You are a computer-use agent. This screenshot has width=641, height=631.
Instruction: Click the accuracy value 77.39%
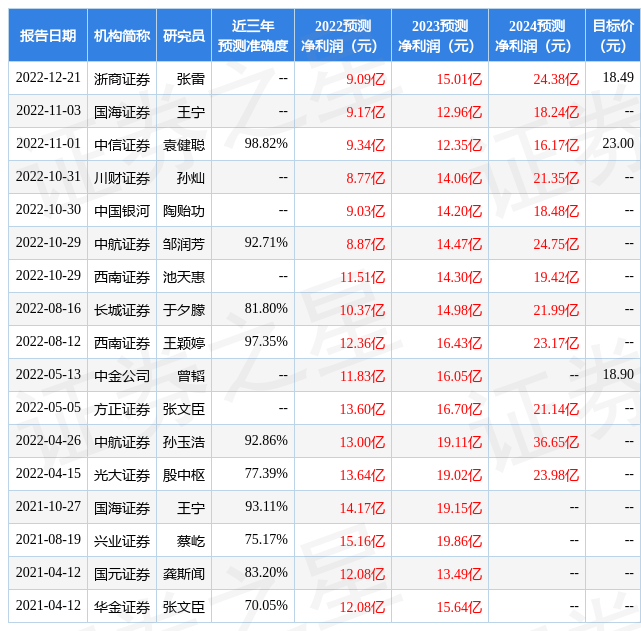click(x=266, y=474)
